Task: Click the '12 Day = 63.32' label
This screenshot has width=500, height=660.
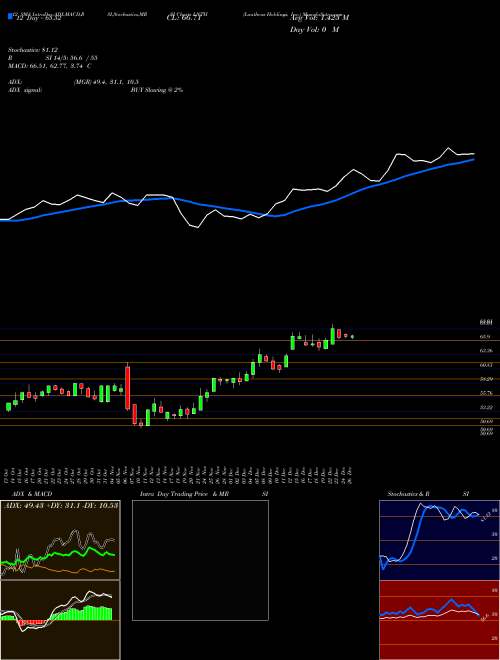Action: [39, 18]
